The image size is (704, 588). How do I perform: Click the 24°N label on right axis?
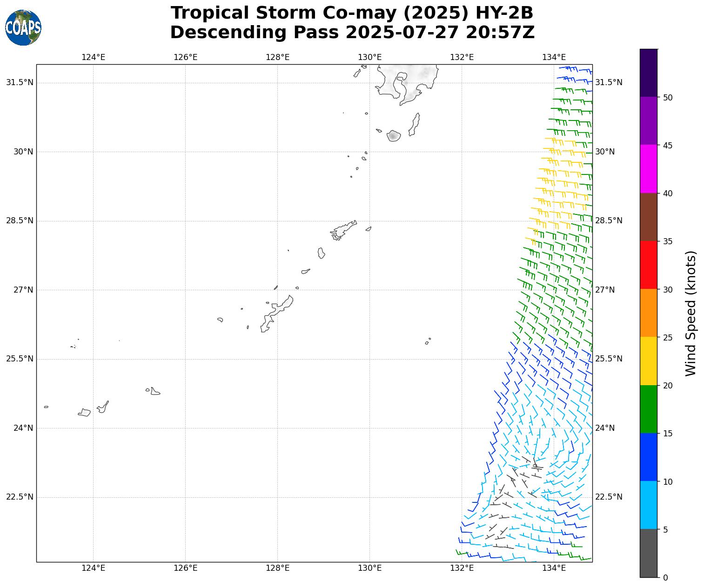(604, 428)
